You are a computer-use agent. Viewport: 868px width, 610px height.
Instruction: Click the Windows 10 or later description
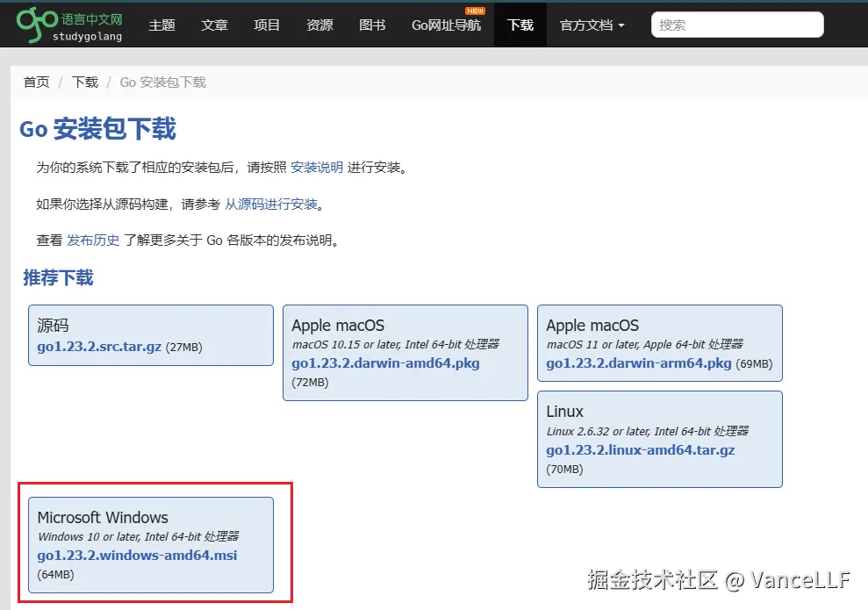pyautogui.click(x=139, y=536)
